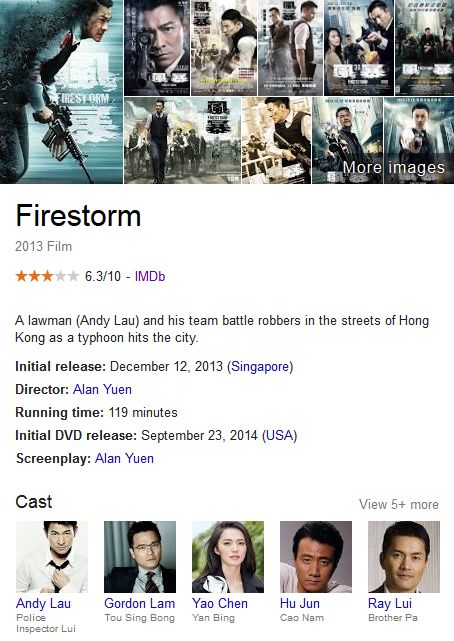The height and width of the screenshot is (641, 454).
Task: Click Andy Lau's cast photo
Action: point(52,557)
